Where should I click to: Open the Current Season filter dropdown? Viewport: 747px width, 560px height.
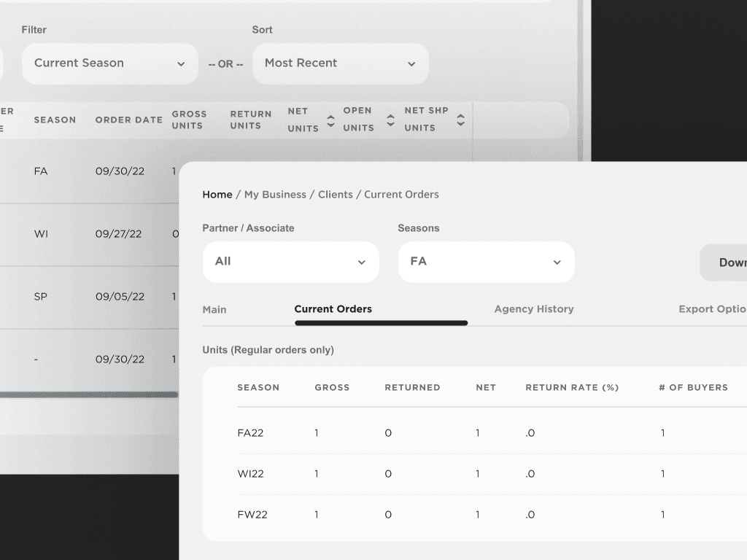pos(109,63)
